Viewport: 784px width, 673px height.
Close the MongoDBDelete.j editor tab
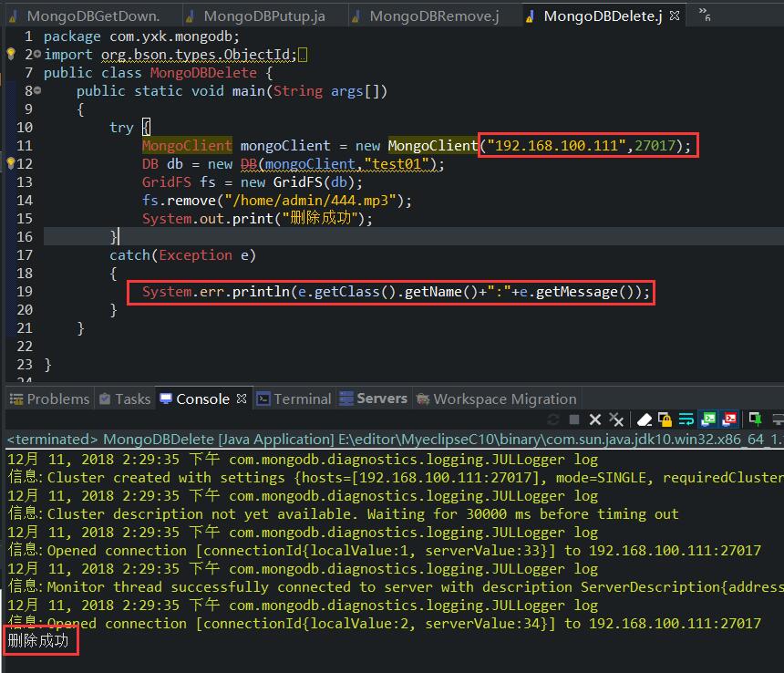click(x=675, y=16)
